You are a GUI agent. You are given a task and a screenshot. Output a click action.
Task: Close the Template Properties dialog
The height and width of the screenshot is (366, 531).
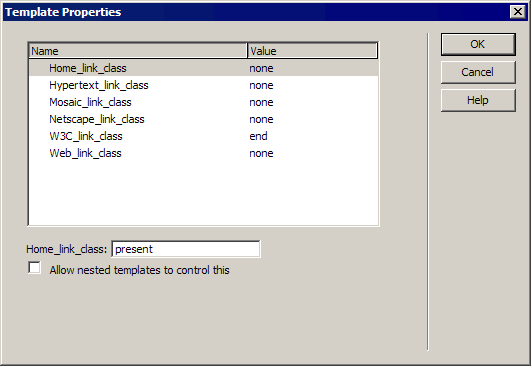517,12
